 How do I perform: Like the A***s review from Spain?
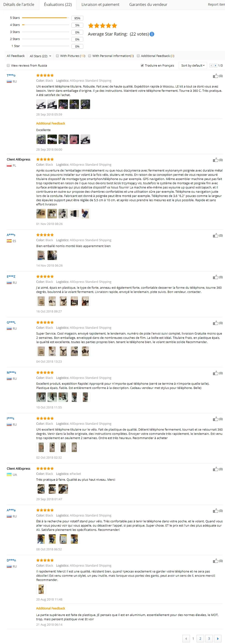tap(215, 235)
